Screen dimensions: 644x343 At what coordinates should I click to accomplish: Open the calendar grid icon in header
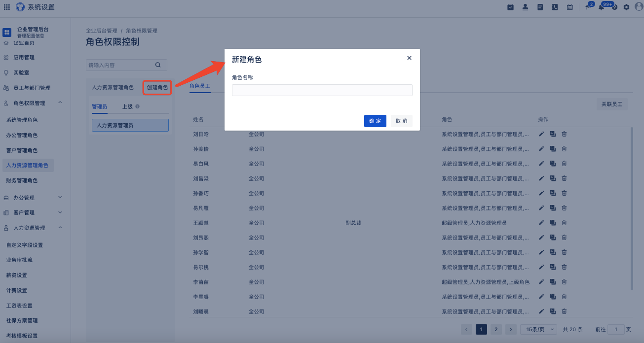[570, 7]
